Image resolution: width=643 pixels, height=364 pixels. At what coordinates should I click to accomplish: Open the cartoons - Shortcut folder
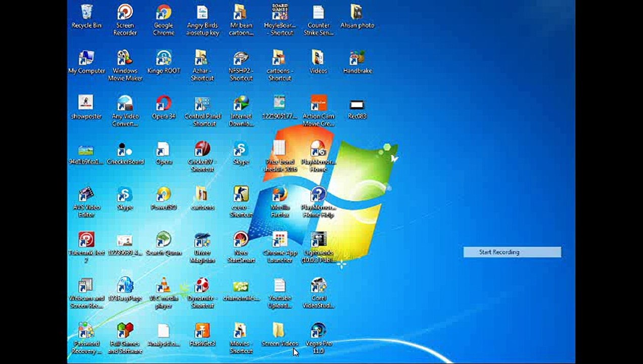(280, 65)
